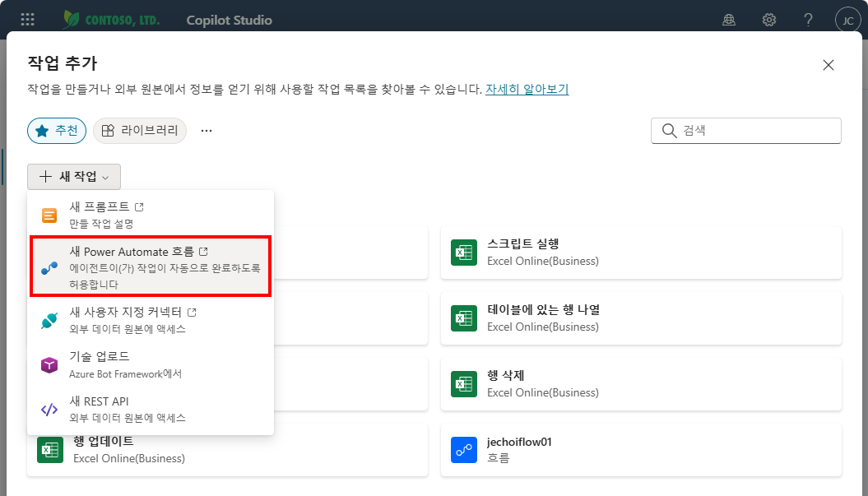Viewport: 868px width, 496px height.
Task: Open the environment globe icon
Action: [x=729, y=20]
